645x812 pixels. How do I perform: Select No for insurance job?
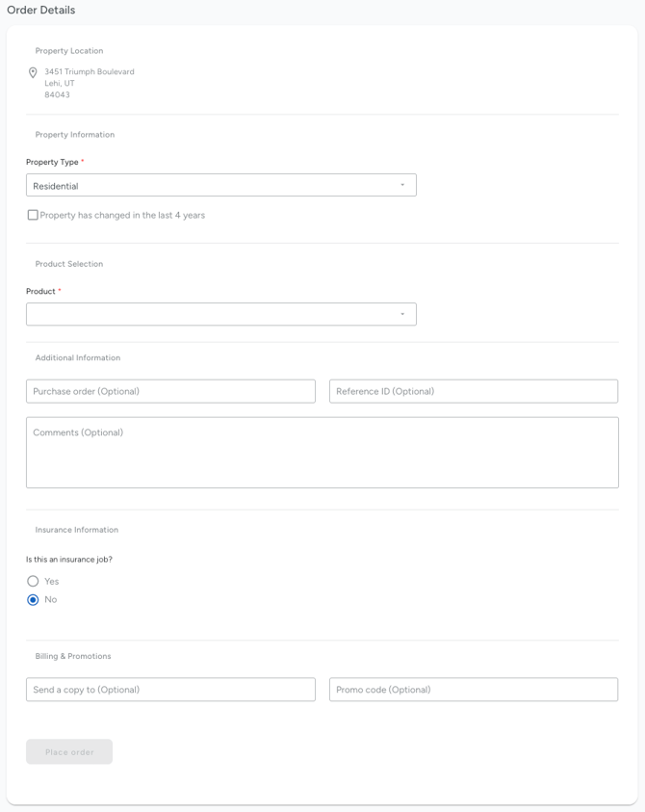[33, 600]
